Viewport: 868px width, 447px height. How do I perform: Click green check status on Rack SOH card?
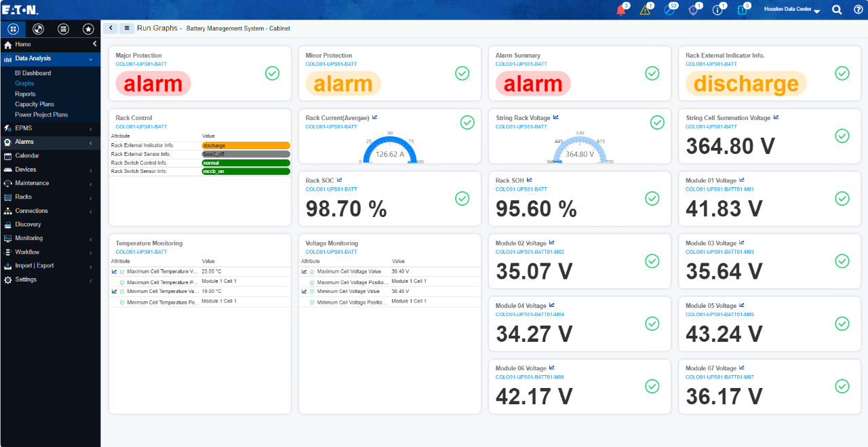[x=652, y=198]
